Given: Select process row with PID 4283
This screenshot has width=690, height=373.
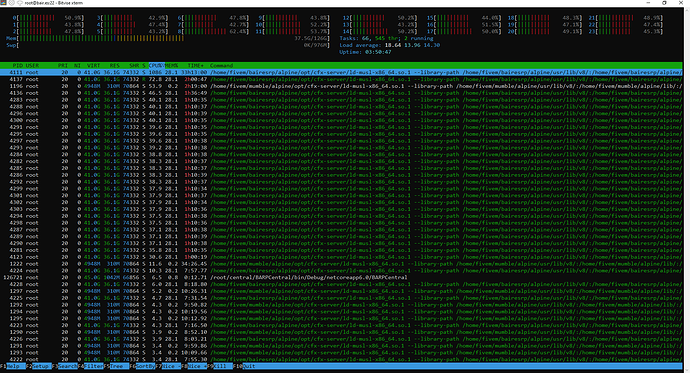Looking at the screenshot, I should click(x=341, y=100).
